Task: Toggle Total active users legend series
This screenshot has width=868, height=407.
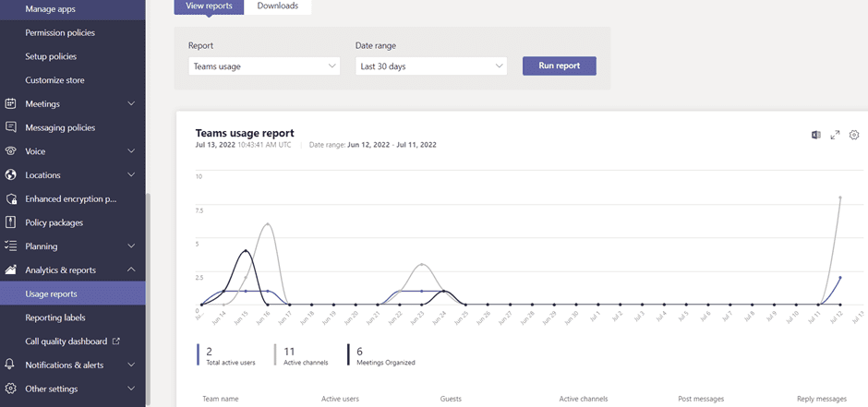Action: (x=226, y=355)
